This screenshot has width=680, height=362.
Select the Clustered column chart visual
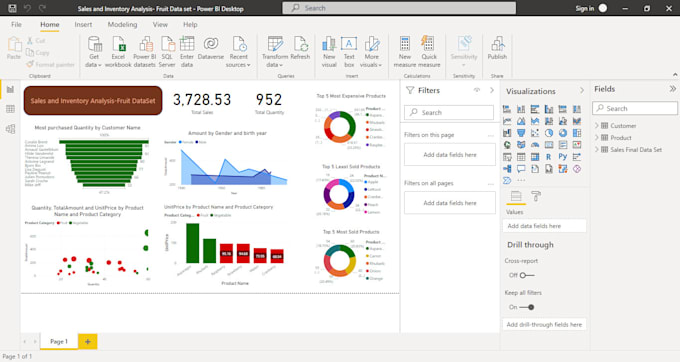(x=549, y=109)
